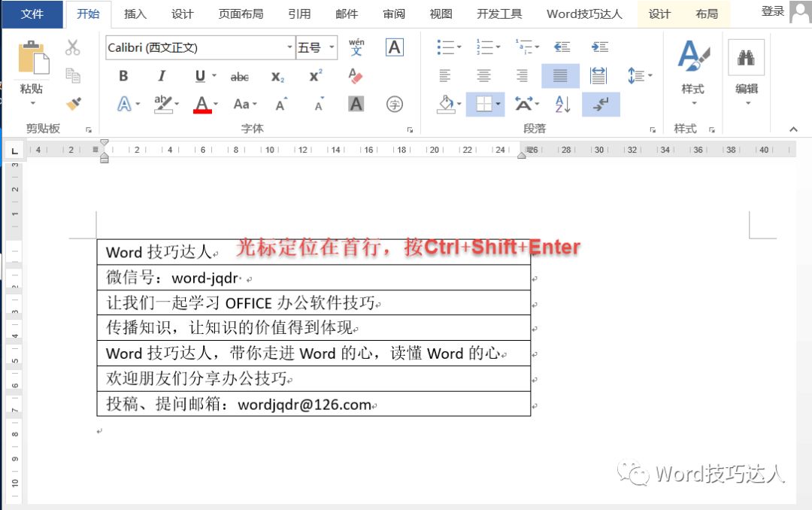Decrease the paragraph indent

pos(562,47)
